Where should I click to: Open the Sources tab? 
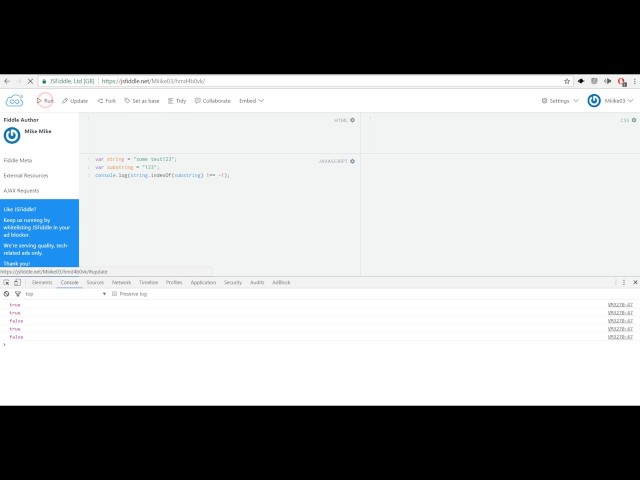95,282
